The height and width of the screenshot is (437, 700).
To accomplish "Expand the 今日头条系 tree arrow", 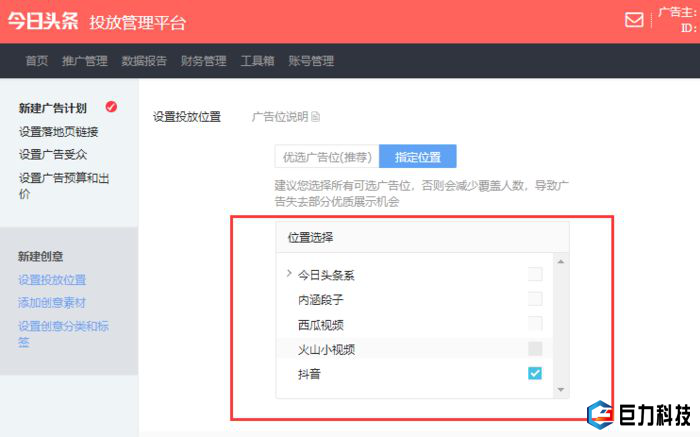I will (289, 273).
